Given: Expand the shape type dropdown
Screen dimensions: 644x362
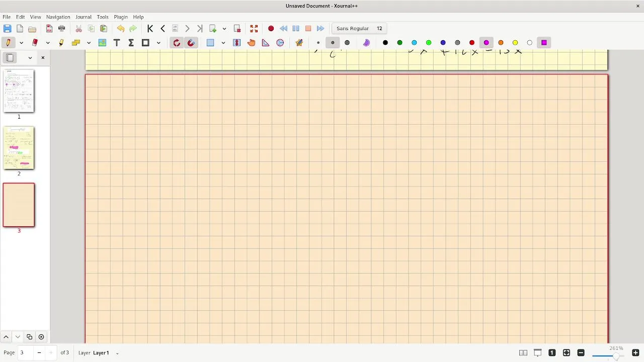Looking at the screenshot, I should click(x=158, y=43).
